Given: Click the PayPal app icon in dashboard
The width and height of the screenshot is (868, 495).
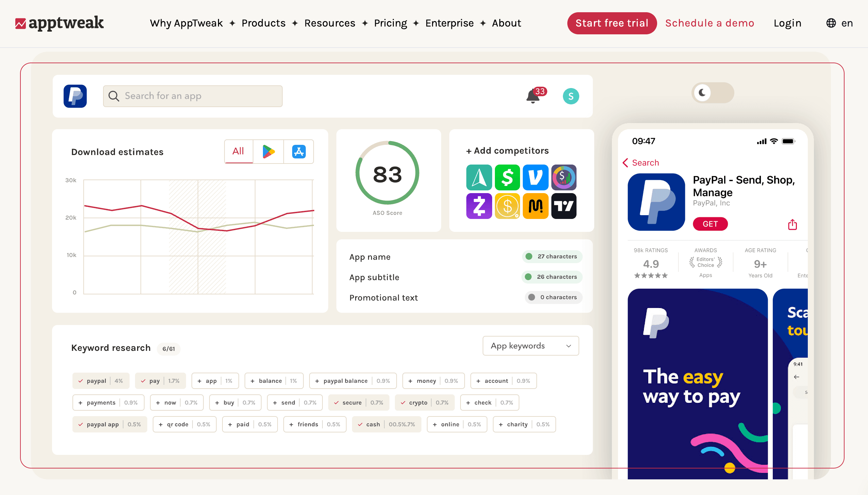Looking at the screenshot, I should click(x=75, y=96).
